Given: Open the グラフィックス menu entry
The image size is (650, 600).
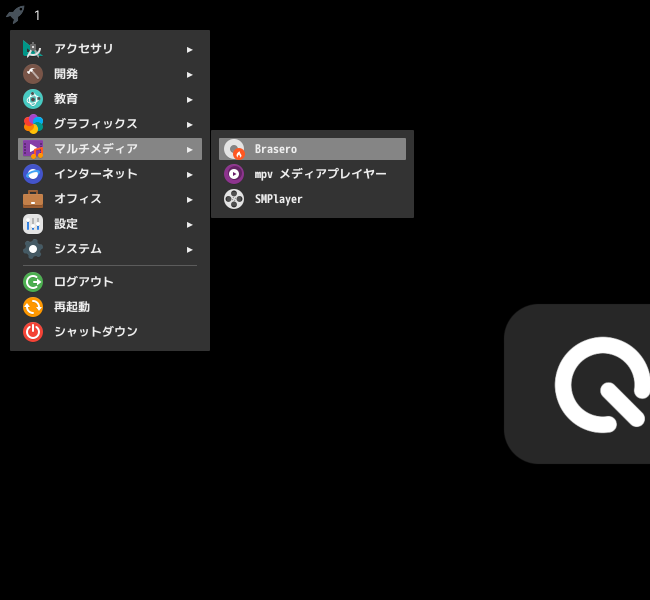Looking at the screenshot, I should pos(110,124).
